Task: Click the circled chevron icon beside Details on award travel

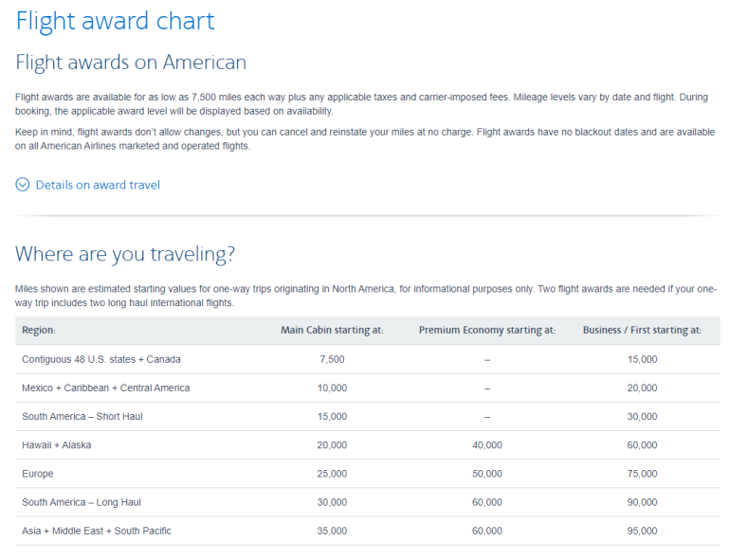Action: click(x=23, y=185)
